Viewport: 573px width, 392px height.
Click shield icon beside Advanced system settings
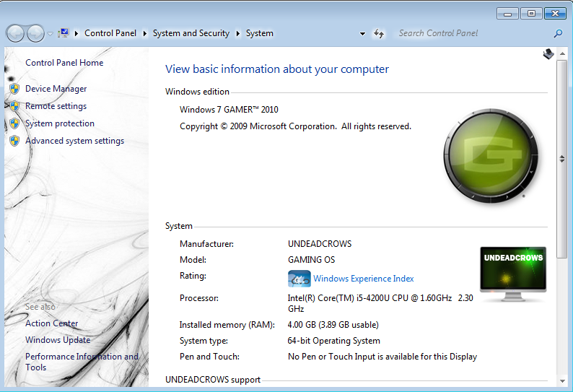(x=14, y=141)
